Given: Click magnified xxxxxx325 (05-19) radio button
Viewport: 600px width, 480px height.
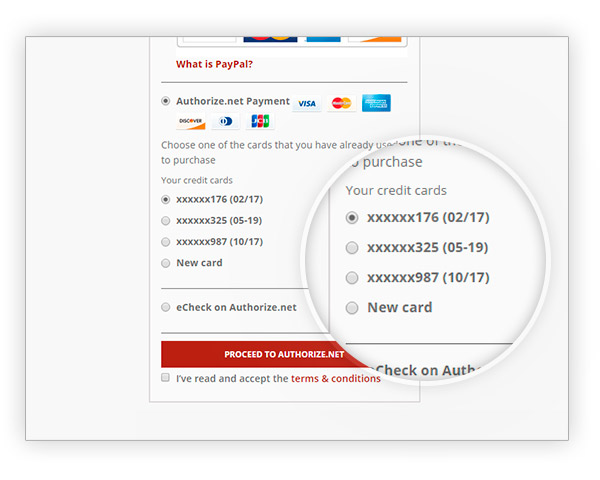Looking at the screenshot, I should point(352,248).
